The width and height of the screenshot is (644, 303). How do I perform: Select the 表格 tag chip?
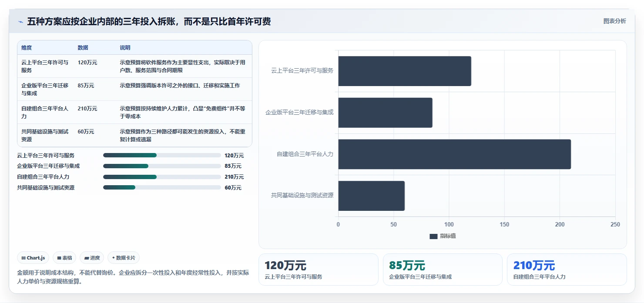(x=64, y=258)
